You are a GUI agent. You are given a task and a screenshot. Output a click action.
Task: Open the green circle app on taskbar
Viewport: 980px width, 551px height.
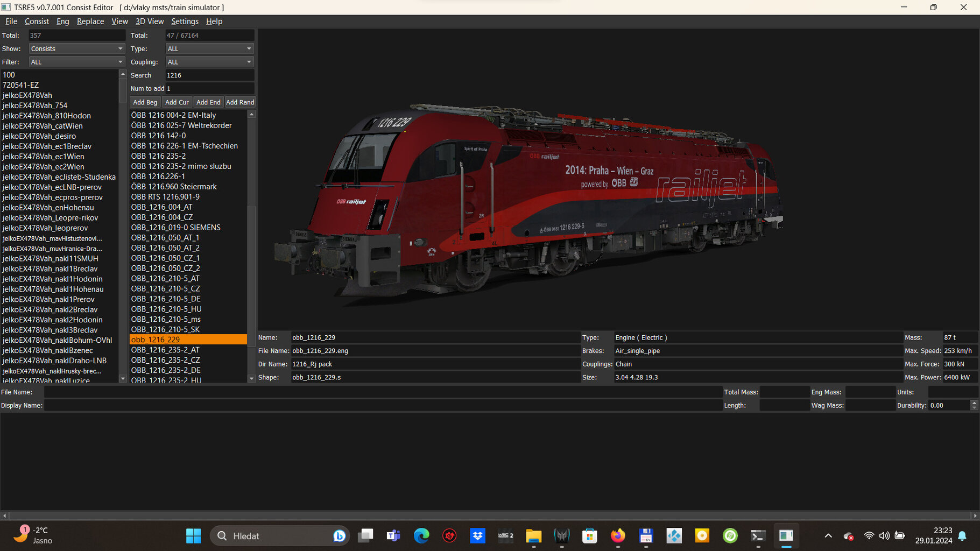pos(730,536)
